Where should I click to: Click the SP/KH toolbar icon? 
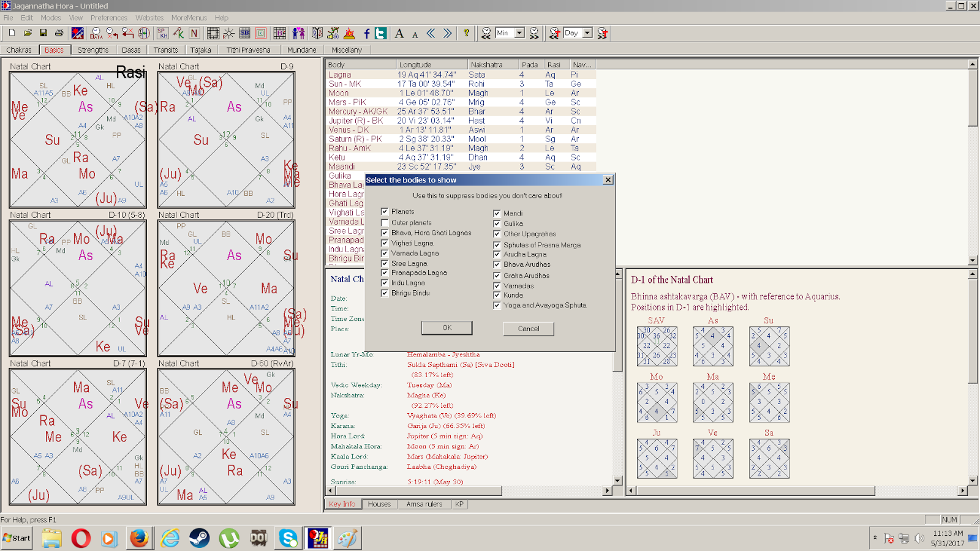pyautogui.click(x=162, y=33)
